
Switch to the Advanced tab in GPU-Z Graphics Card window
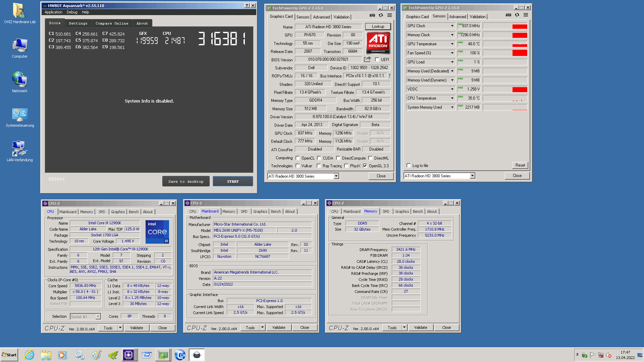click(321, 17)
